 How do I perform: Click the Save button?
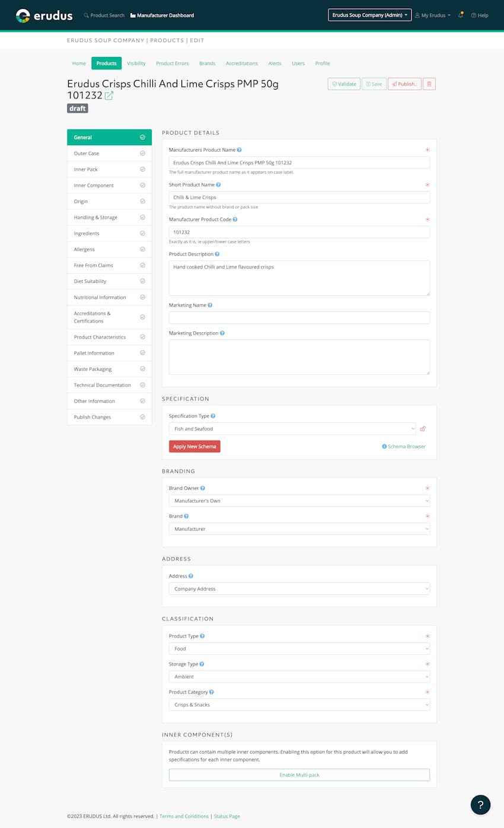374,84
